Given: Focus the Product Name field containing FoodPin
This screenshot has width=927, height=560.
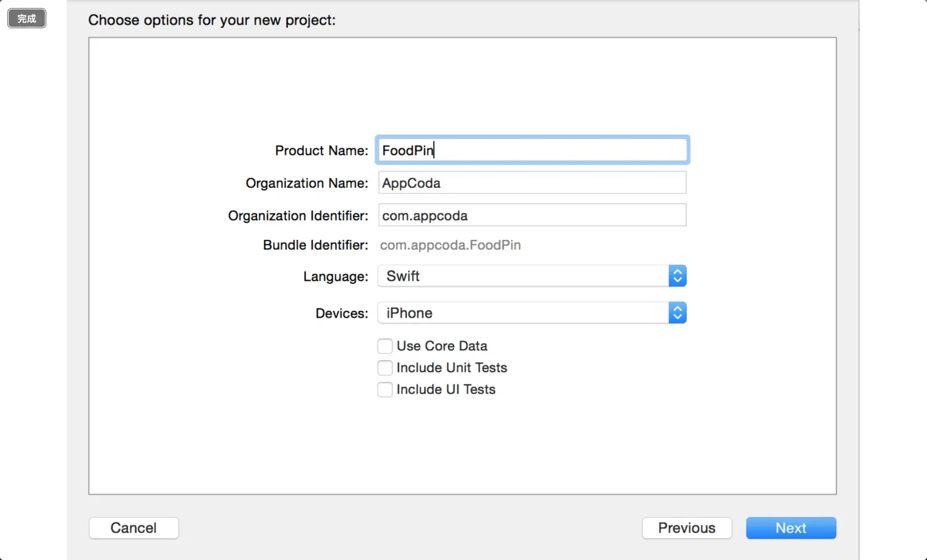Looking at the screenshot, I should coord(531,150).
